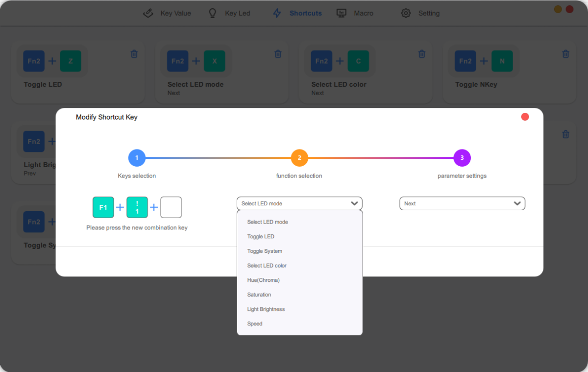Click the Setting gear icon

coord(406,13)
